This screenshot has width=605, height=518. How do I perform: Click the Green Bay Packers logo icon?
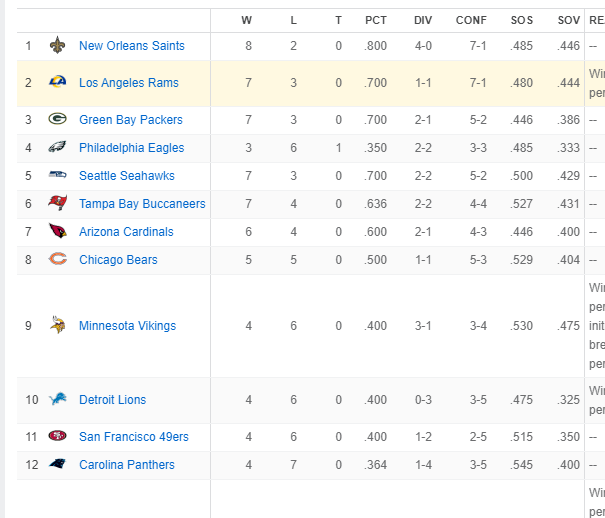click(x=58, y=120)
